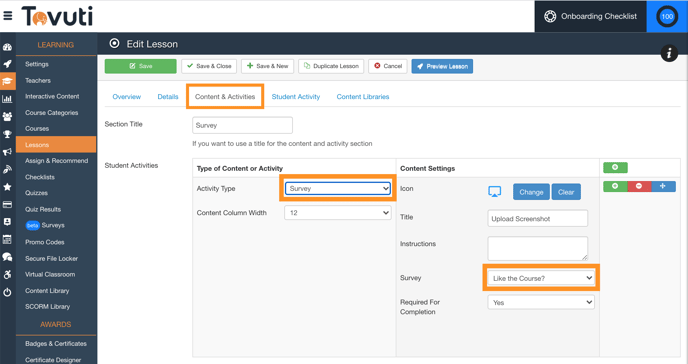Image resolution: width=688 pixels, height=364 pixels.
Task: Open Courses menu item
Action: tap(37, 129)
